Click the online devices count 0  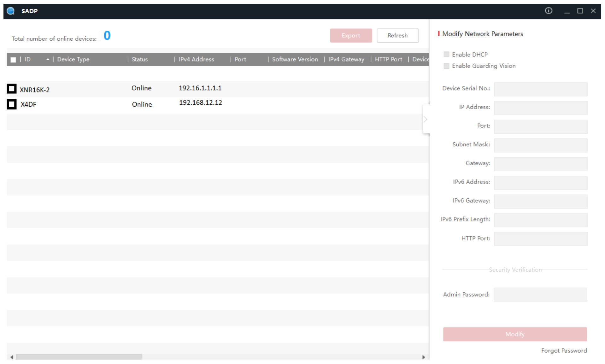(107, 35)
